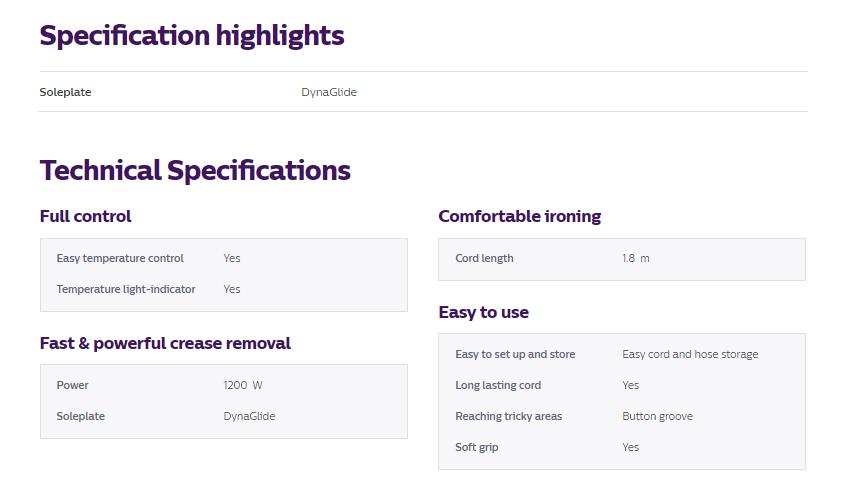Click the Temperature light-indicator label
This screenshot has height=479, width=852.
pos(126,289)
